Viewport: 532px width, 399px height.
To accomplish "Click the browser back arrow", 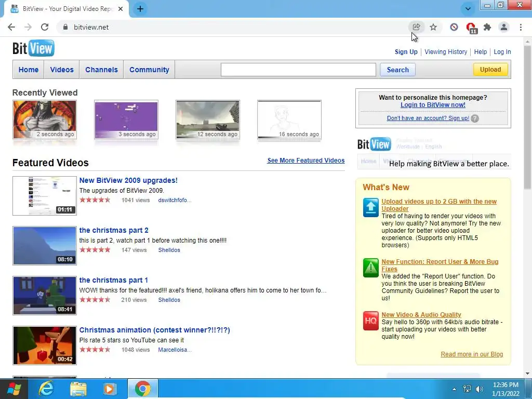I will point(11,27).
